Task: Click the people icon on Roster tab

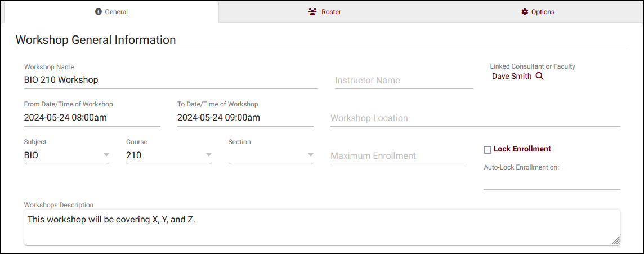Action: pyautogui.click(x=312, y=12)
